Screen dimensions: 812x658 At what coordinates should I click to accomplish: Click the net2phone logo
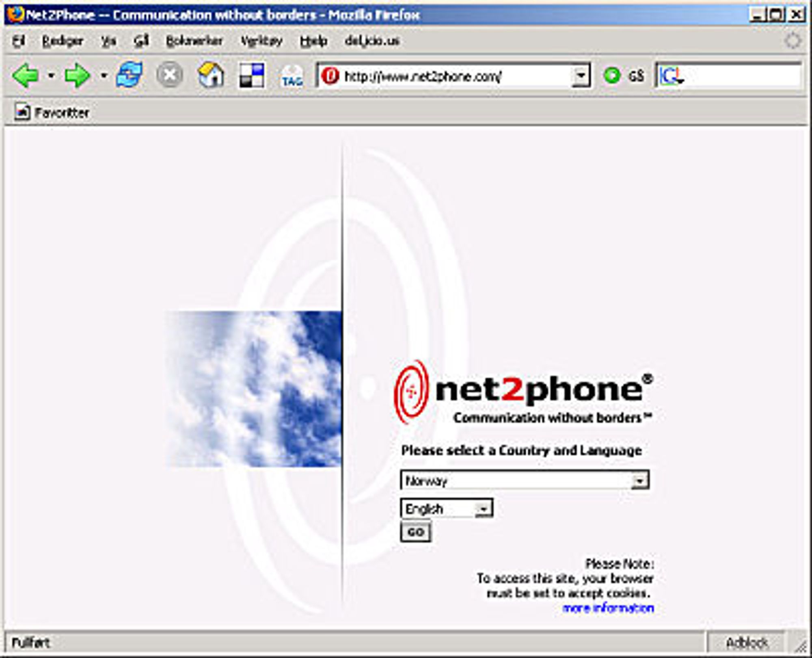pos(524,392)
